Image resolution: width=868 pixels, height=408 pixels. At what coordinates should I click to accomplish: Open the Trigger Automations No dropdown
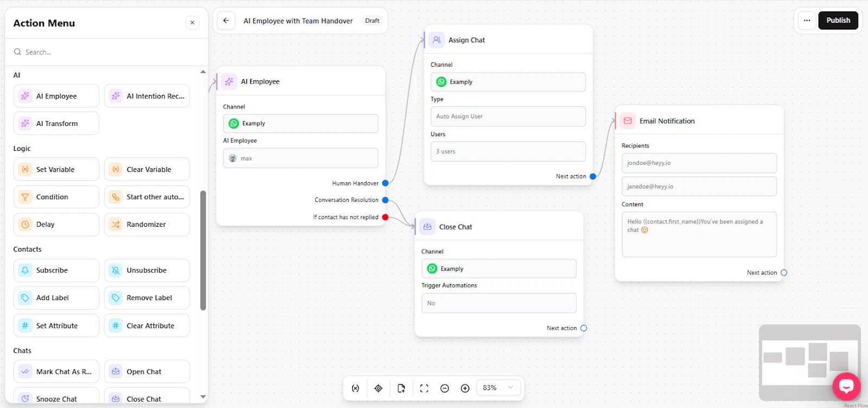click(499, 303)
